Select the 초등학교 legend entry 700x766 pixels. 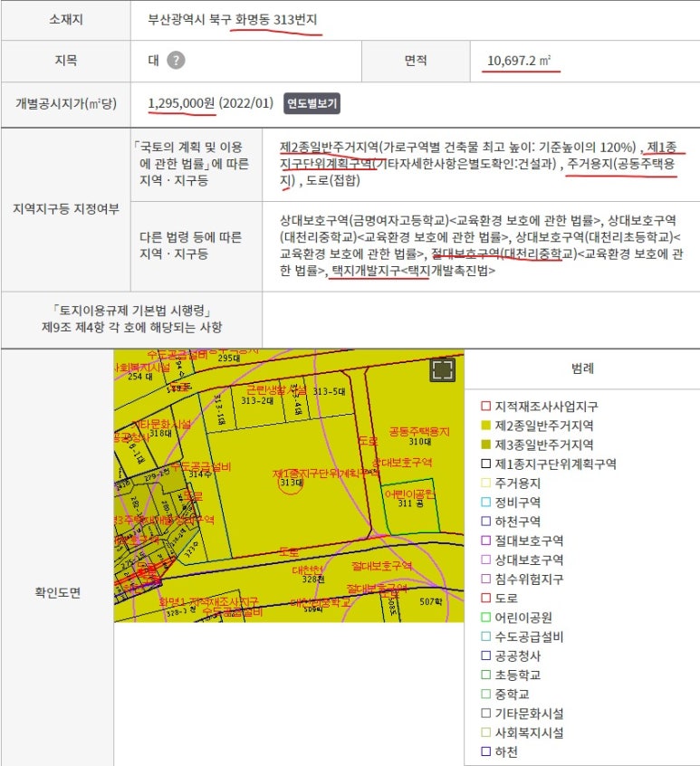pyautogui.click(x=511, y=675)
